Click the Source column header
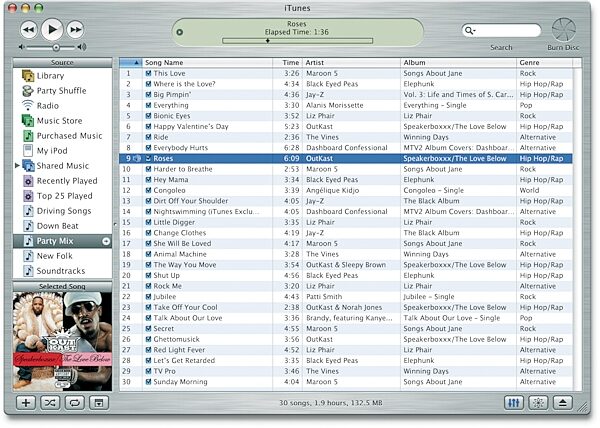This screenshot has width=600, height=428. 62,62
